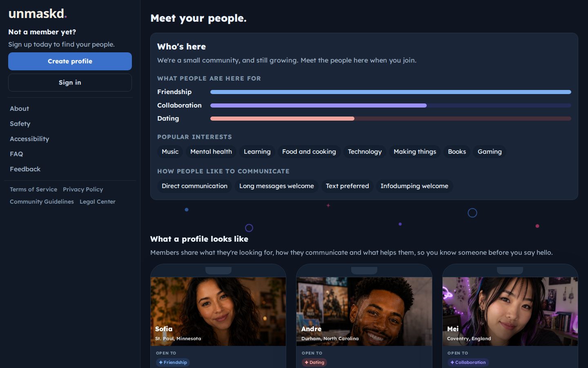Image resolution: width=588 pixels, height=368 pixels.
Task: Open Andre's profile photo
Action: click(x=364, y=312)
